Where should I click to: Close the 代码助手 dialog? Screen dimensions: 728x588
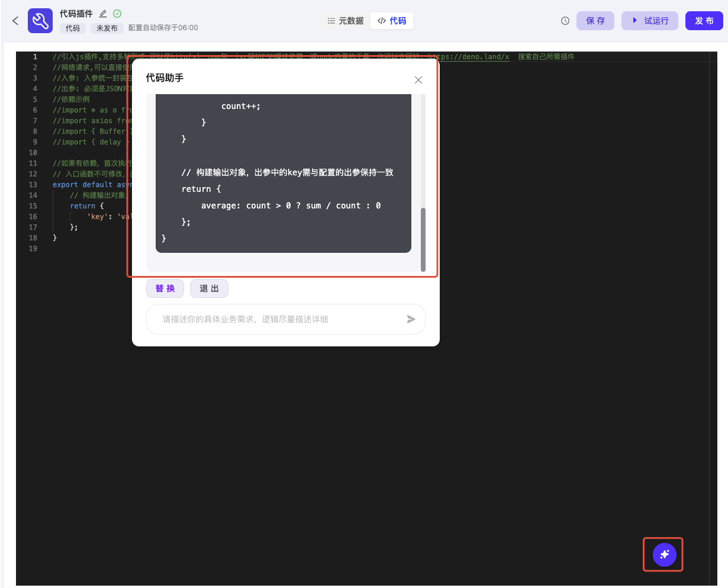(x=418, y=80)
